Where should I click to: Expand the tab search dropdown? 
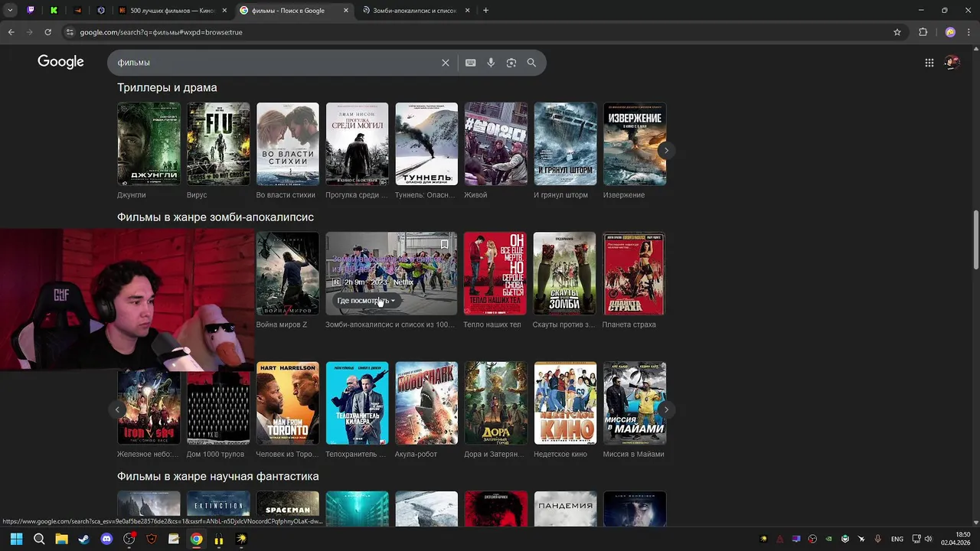click(x=9, y=11)
